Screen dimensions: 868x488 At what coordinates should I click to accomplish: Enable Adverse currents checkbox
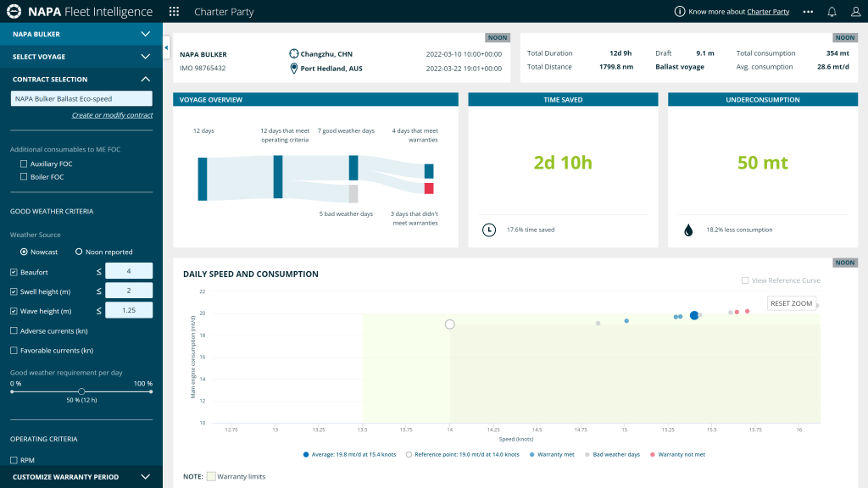tap(14, 331)
